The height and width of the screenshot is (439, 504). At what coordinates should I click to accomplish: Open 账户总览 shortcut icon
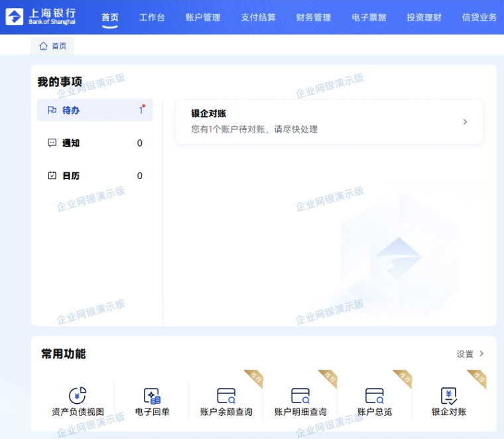point(375,396)
